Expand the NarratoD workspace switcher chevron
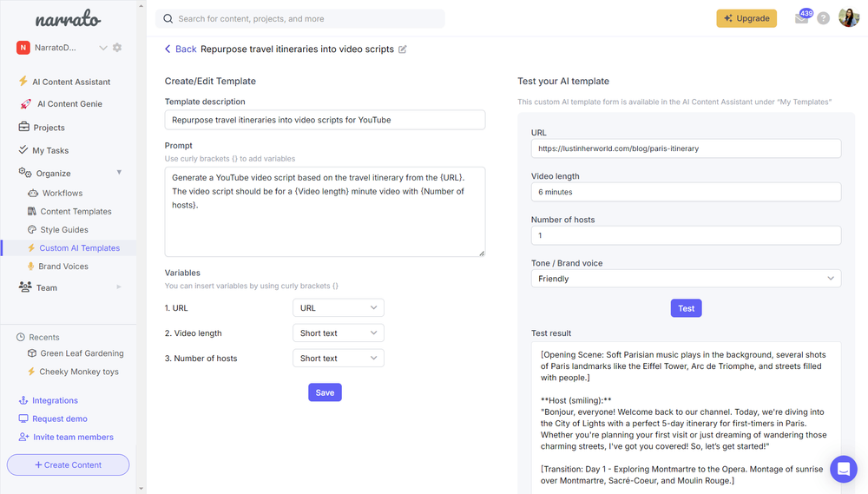 [x=103, y=48]
